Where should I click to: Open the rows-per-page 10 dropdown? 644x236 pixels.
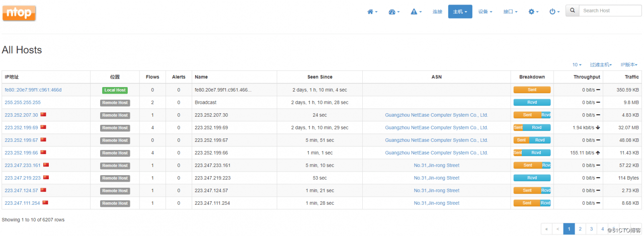point(577,65)
